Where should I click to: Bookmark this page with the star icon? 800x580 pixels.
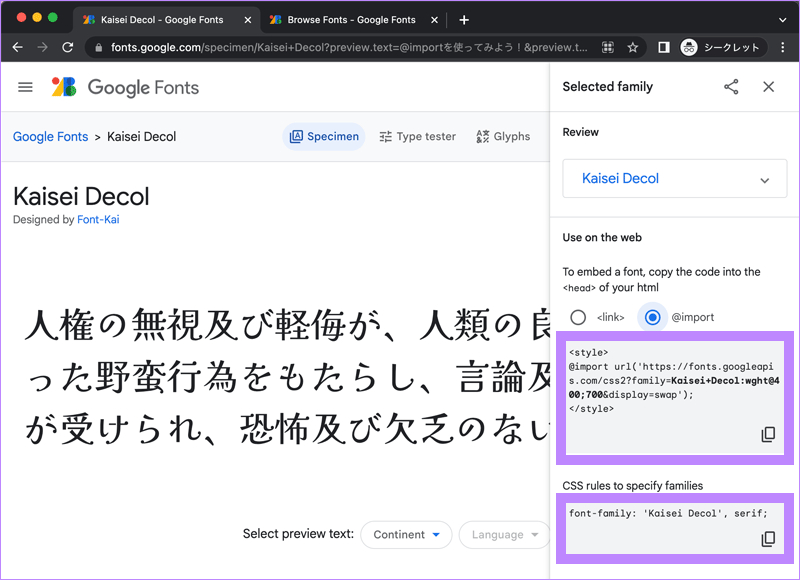coord(633,47)
